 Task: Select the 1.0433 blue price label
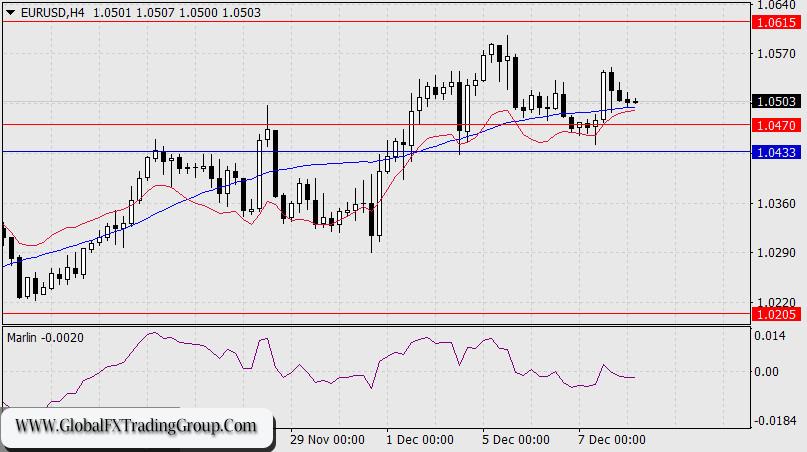tap(777, 152)
